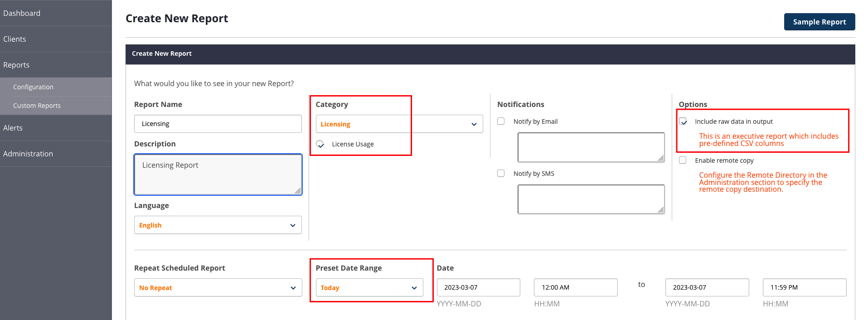The width and height of the screenshot is (868, 320).
Task: Click the Description text area
Action: 218,175
